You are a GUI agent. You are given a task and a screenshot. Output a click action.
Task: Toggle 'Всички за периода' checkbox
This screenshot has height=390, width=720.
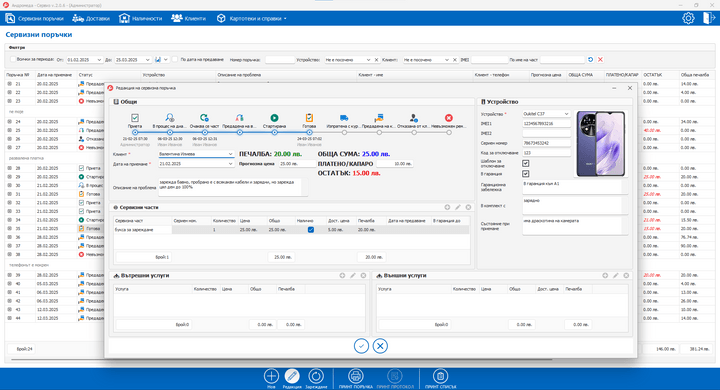13,60
